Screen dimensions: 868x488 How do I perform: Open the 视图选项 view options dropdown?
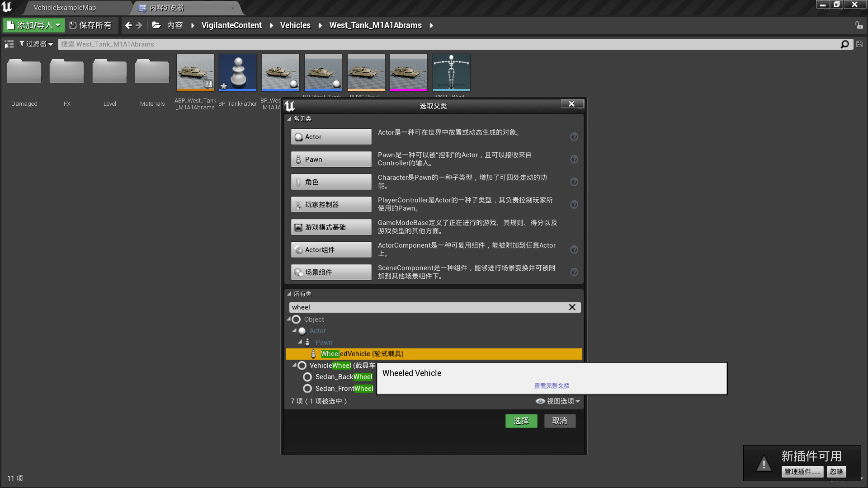pos(558,401)
